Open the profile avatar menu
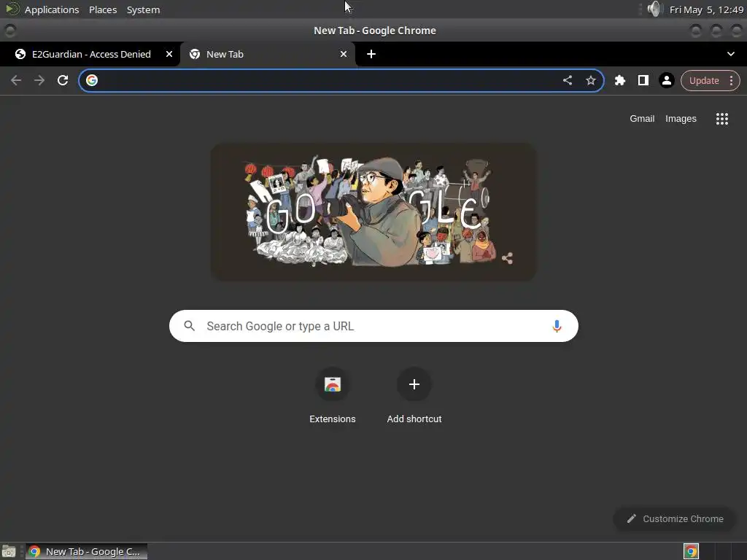The width and height of the screenshot is (747, 560). (667, 80)
